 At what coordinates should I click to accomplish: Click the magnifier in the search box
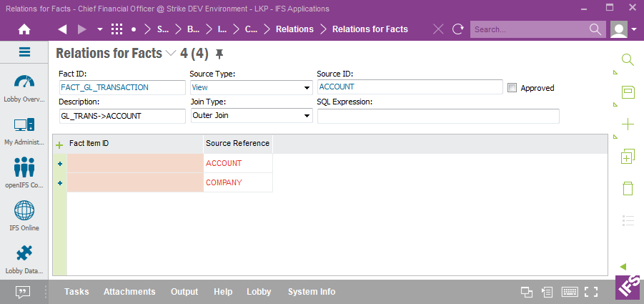tap(595, 29)
